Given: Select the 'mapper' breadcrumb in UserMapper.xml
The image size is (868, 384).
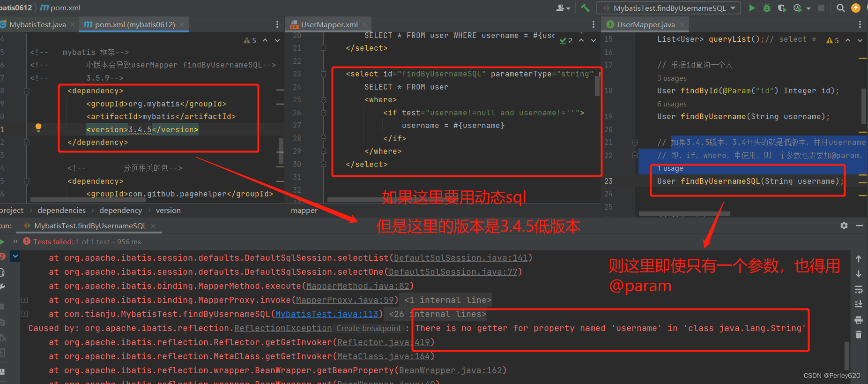Looking at the screenshot, I should click(x=304, y=211).
